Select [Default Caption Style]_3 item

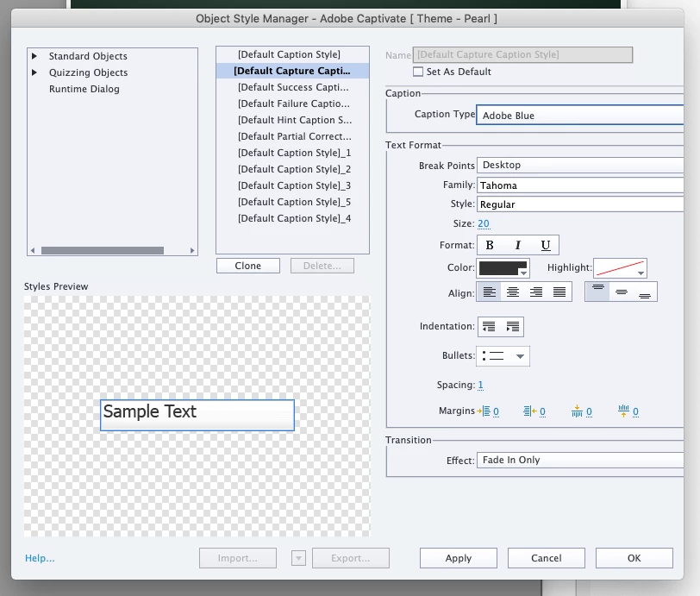(x=292, y=185)
